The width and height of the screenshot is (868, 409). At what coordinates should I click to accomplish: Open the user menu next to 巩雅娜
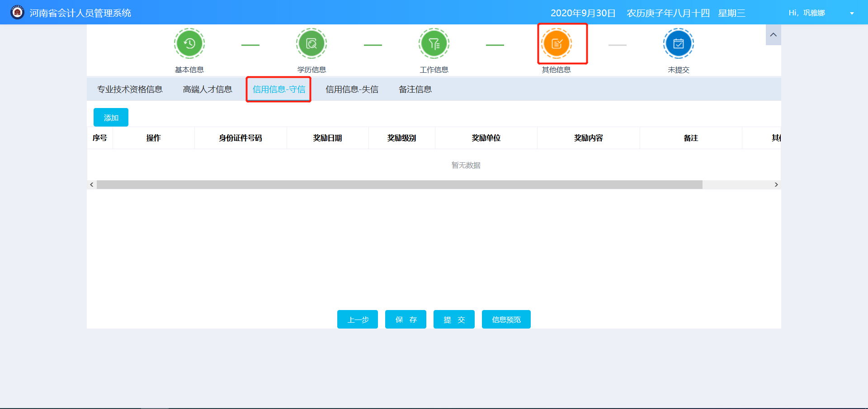(852, 13)
